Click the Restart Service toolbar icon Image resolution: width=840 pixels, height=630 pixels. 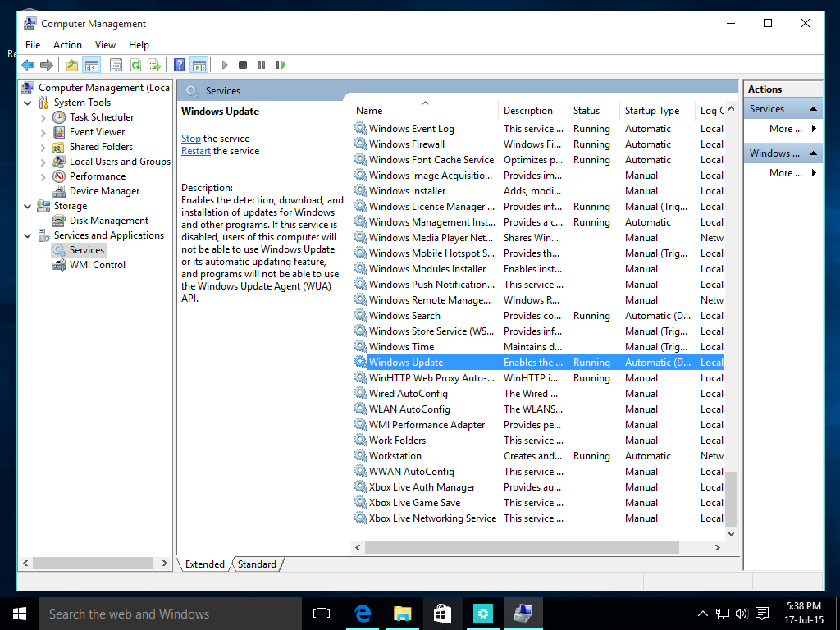coord(281,66)
